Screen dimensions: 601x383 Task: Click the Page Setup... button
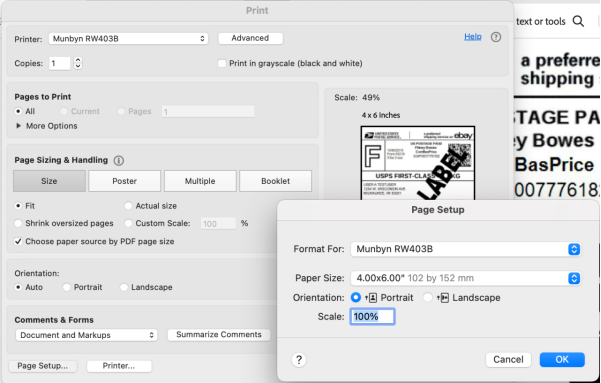tap(43, 366)
